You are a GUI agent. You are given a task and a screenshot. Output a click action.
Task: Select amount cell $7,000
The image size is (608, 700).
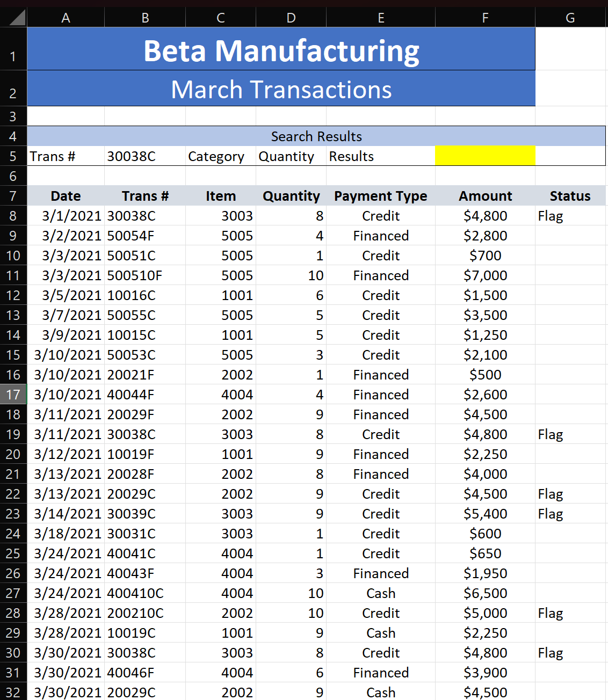[x=485, y=275]
